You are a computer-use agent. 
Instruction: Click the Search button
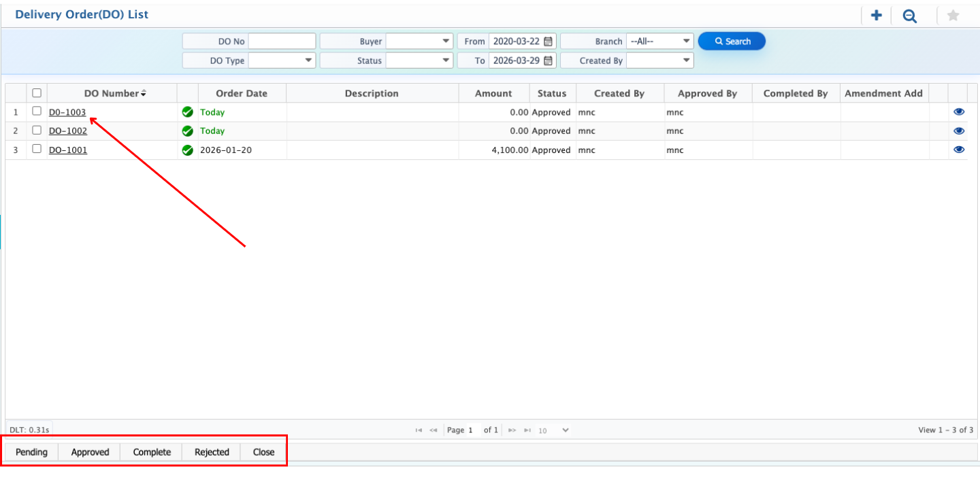click(x=732, y=41)
